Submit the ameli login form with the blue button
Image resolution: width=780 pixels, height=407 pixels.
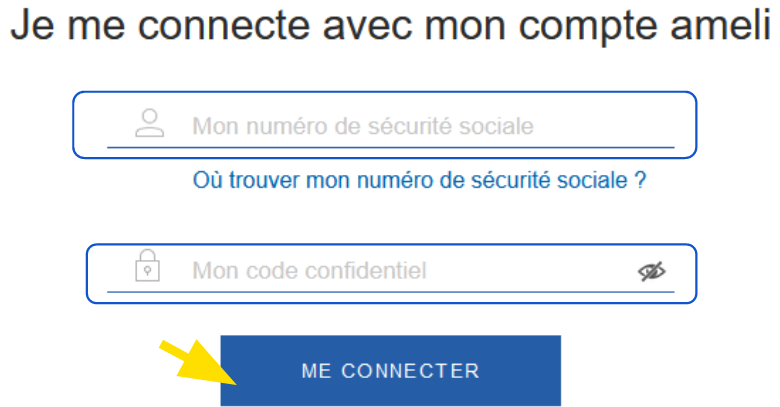click(390, 371)
